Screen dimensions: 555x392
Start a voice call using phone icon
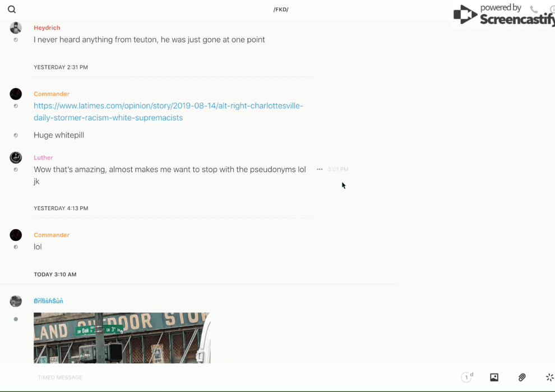point(534,10)
